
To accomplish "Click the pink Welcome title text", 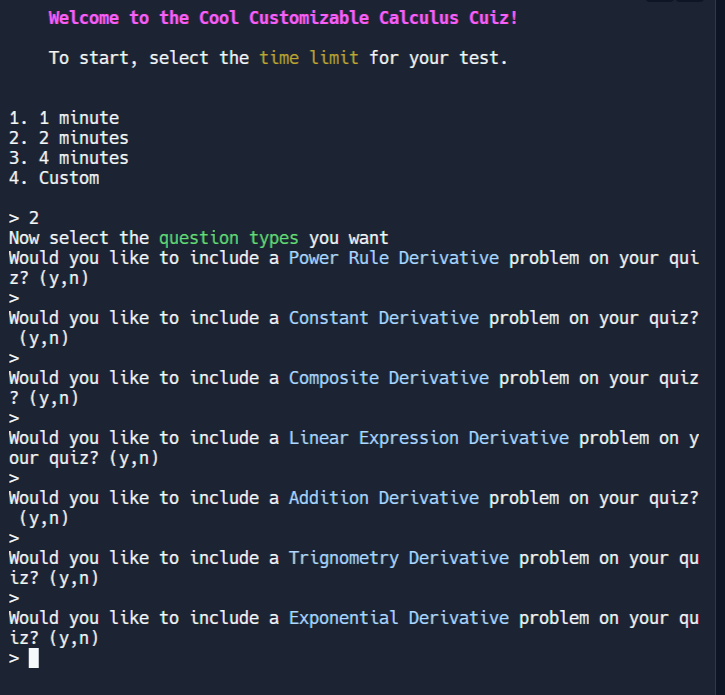I will click(283, 18).
